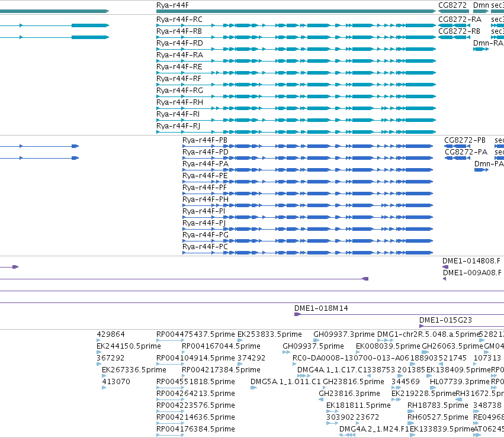Click the CG8272-RB transcript
The width and height of the screenshot is (504, 438).
coord(459,31)
